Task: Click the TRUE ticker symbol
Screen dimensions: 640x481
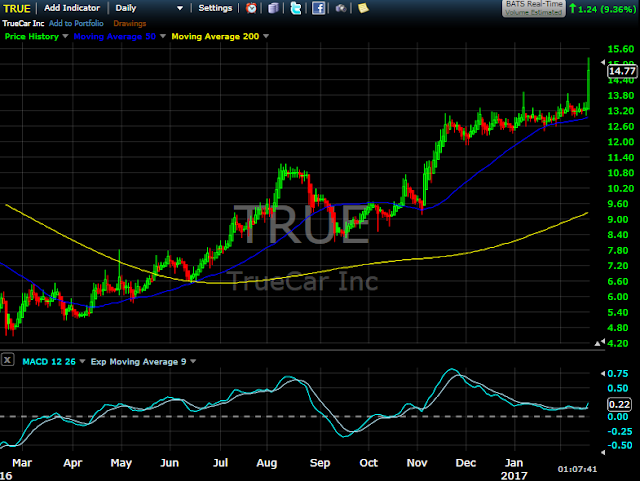Action: 17,9
